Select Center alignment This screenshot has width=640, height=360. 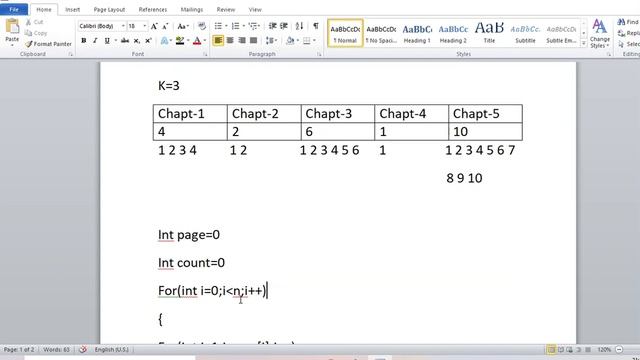pyautogui.click(x=230, y=40)
